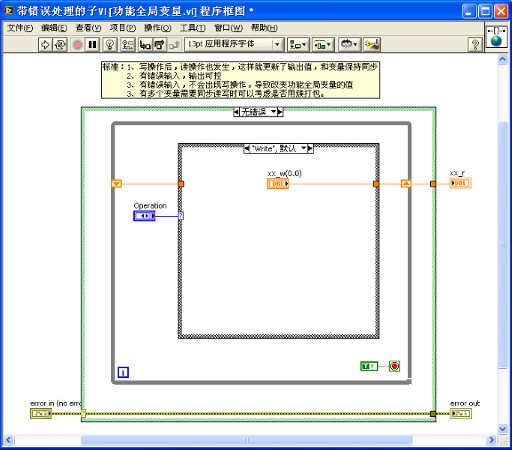Toggle Highlight Execution light bulb

(110, 44)
